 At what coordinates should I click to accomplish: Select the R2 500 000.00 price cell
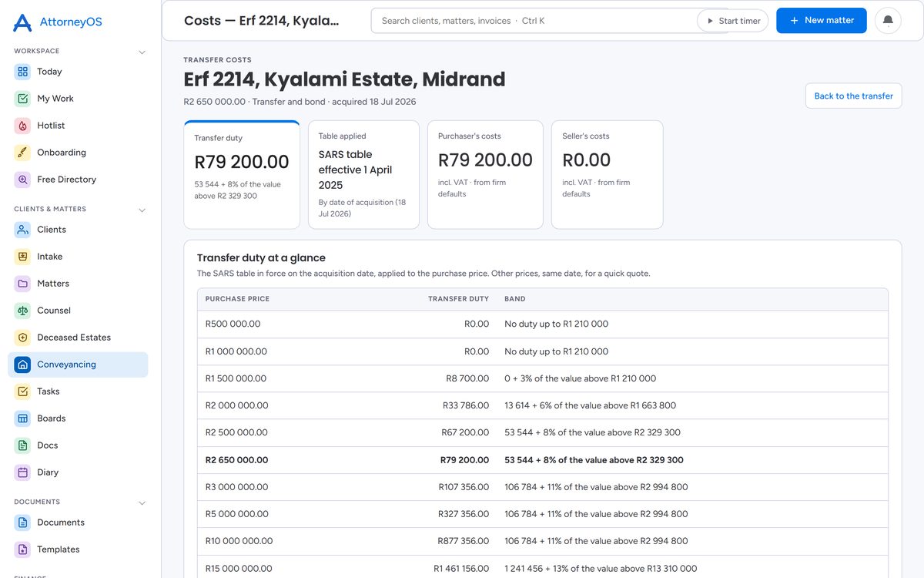point(236,432)
